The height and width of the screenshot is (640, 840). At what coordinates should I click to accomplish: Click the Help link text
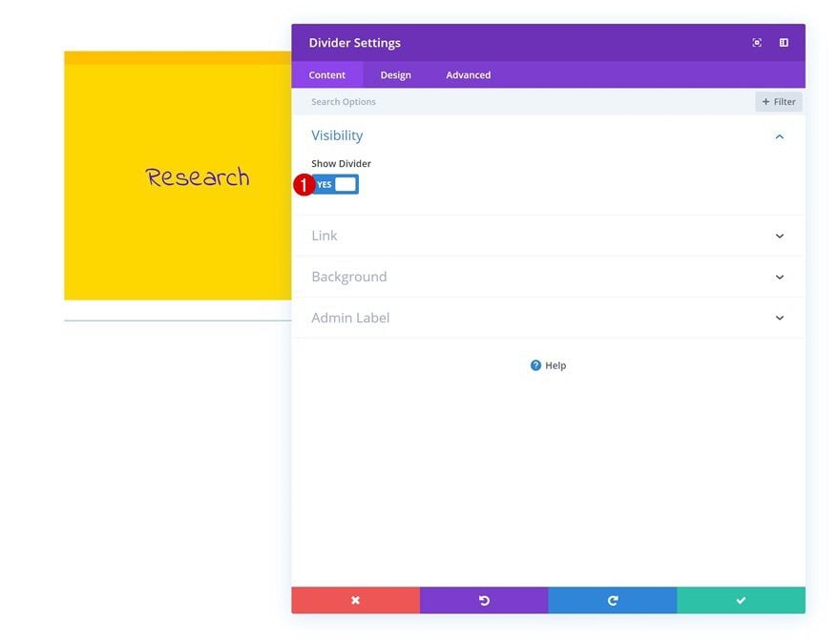[x=556, y=365]
